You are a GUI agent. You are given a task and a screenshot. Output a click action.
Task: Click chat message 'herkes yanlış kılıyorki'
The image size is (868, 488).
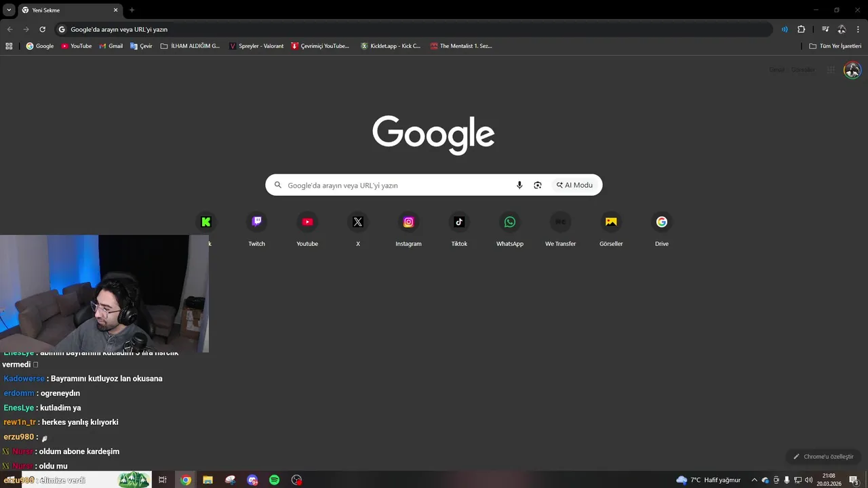80,422
